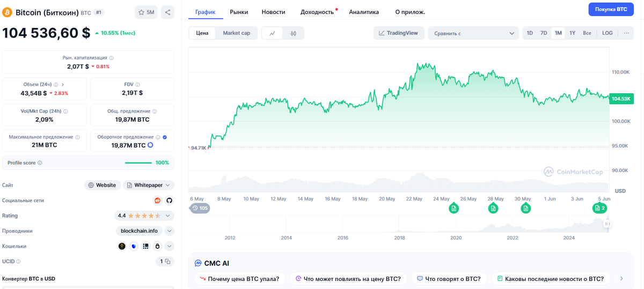
Task: Click the share icon next to Bitcoin title
Action: click(167, 12)
